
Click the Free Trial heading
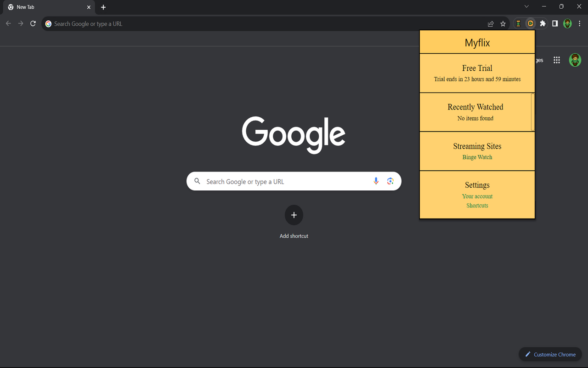click(x=477, y=68)
